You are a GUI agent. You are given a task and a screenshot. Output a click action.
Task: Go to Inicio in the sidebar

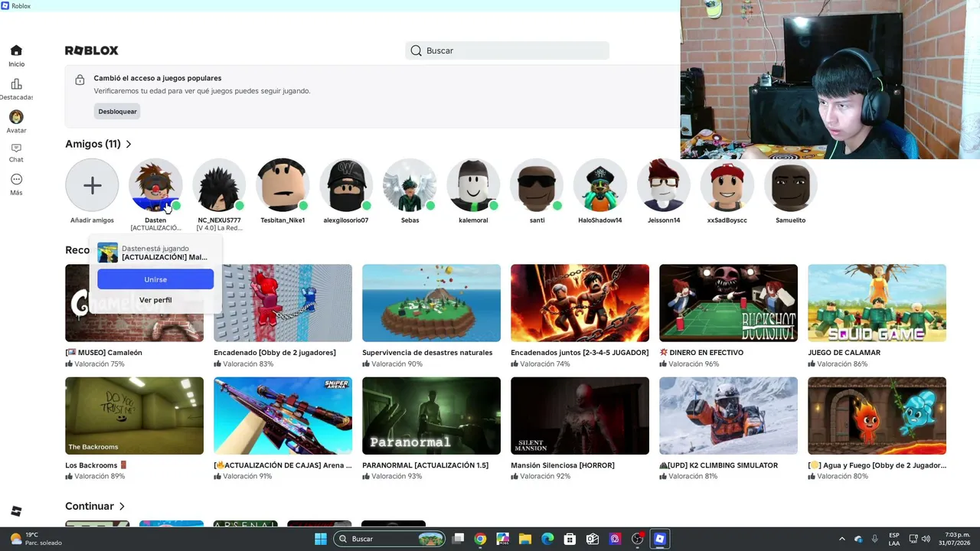point(16,56)
